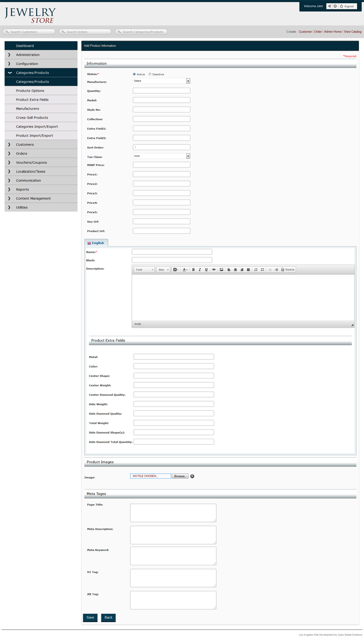Switch editor to Source view
Viewport: 364px width, 640px height.
point(288,270)
